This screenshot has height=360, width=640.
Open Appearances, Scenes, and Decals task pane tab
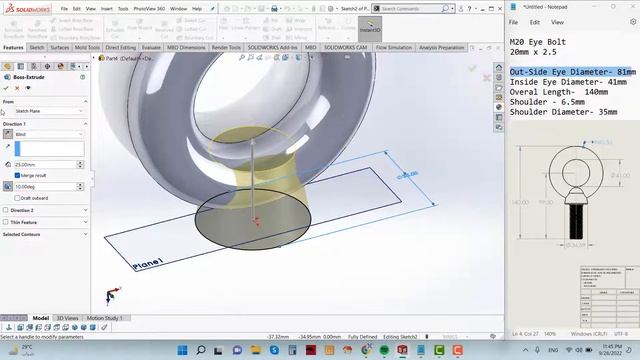coord(499,107)
